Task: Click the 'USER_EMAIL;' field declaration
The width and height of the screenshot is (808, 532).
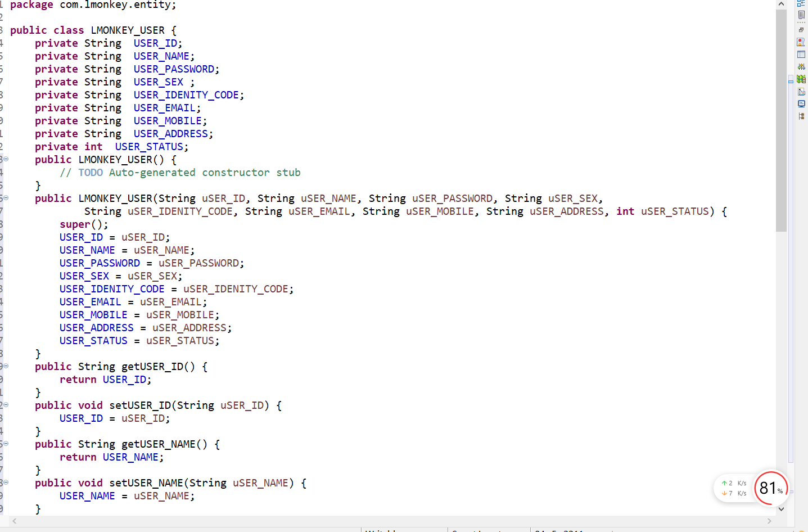Action: (167, 108)
